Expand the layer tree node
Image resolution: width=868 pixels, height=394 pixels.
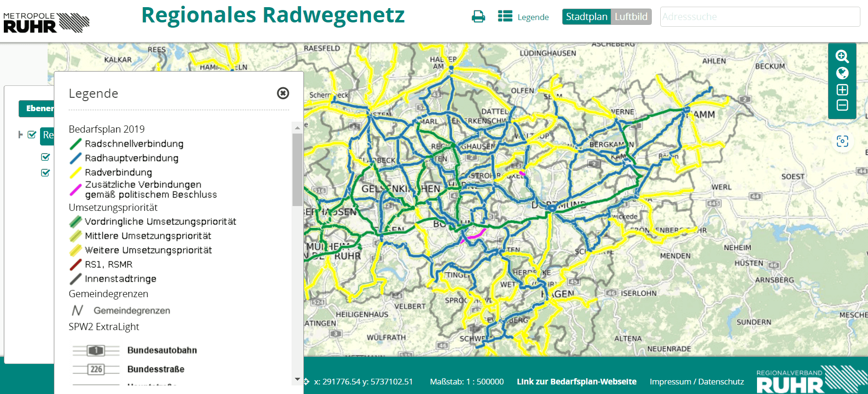point(20,135)
